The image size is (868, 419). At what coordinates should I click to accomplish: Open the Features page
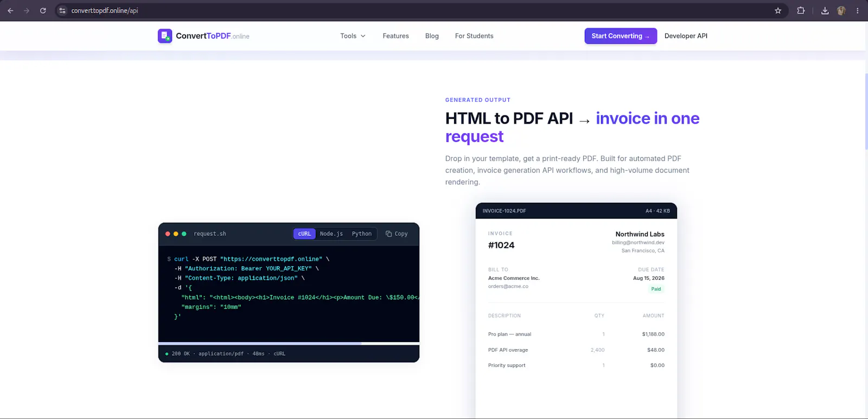coord(395,36)
